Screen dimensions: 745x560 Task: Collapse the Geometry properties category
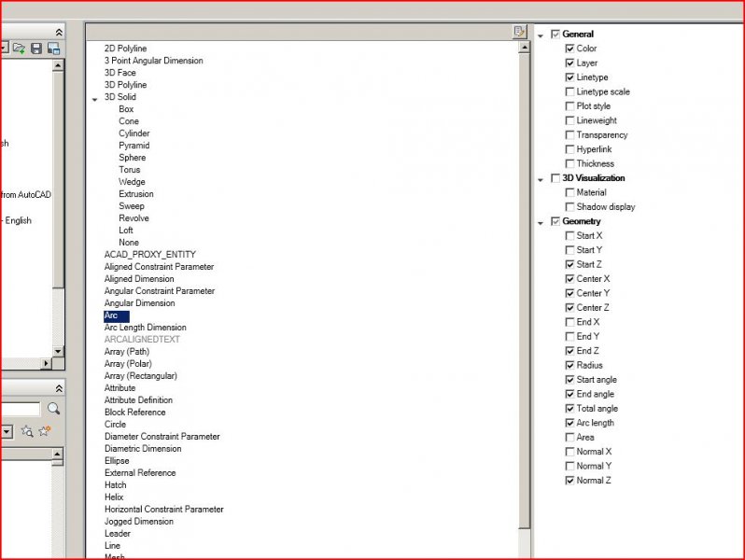click(541, 223)
